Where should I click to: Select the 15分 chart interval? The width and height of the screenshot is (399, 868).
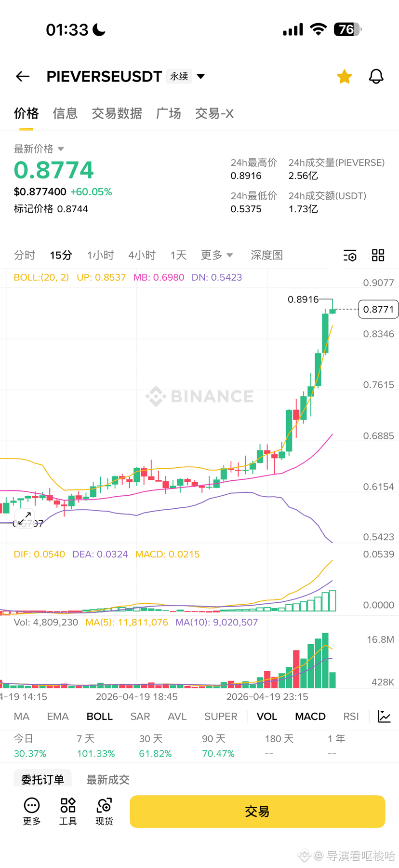(61, 255)
